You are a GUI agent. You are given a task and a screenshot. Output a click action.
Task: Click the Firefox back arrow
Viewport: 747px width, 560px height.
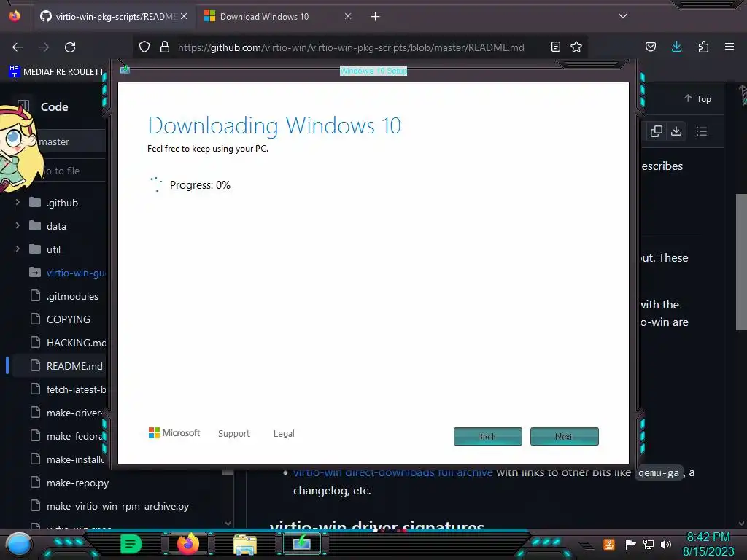[18, 47]
